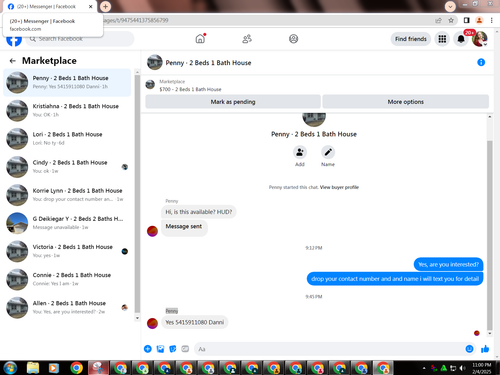Image resolution: width=500 pixels, height=375 pixels.
Task: Open G Deikiegar Y conversation
Action: point(67,223)
